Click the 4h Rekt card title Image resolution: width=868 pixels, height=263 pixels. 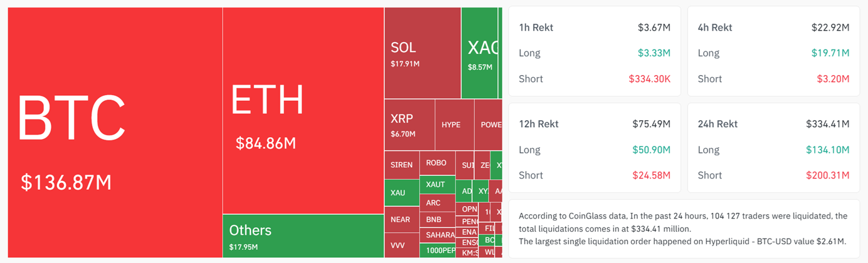tap(714, 28)
